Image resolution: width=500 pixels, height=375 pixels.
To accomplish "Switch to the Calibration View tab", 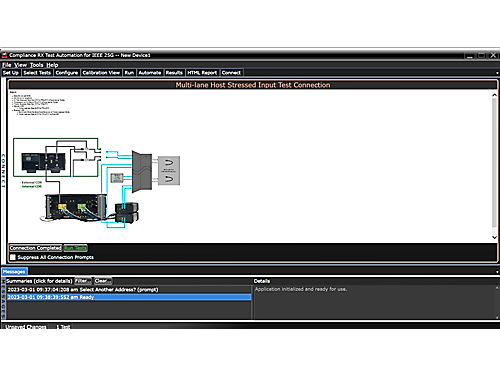I will click(101, 73).
